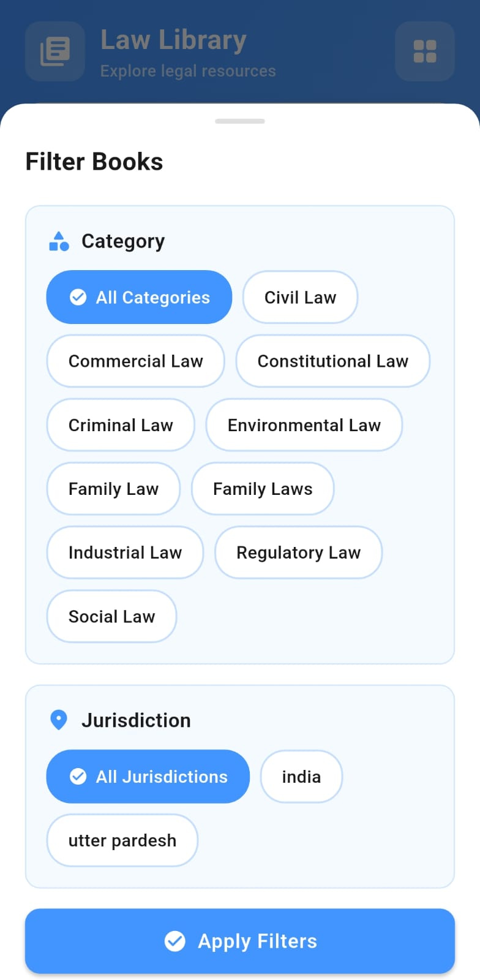This screenshot has width=480, height=980.
Task: Choose the Criminal Law chip
Action: click(x=121, y=425)
